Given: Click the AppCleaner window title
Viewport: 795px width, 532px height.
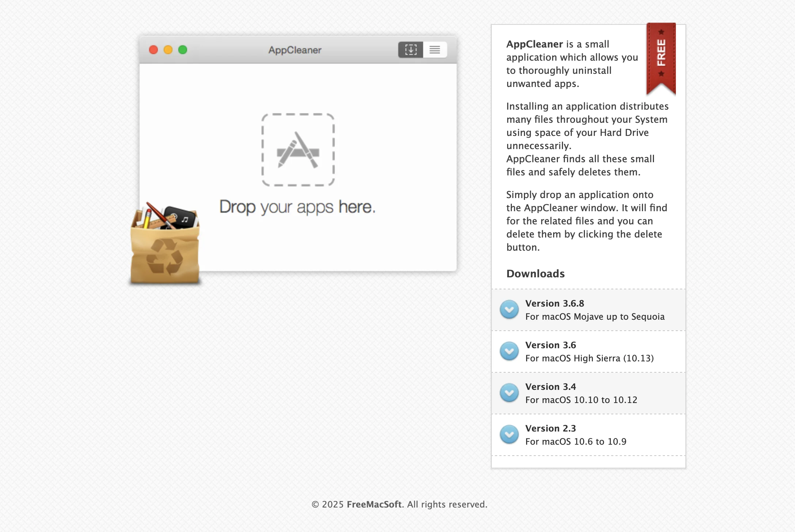Looking at the screenshot, I should pyautogui.click(x=294, y=50).
